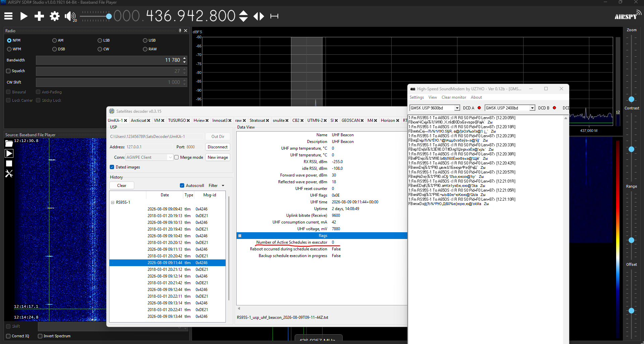
Task: Close the Radio panel
Action: tap(186, 31)
